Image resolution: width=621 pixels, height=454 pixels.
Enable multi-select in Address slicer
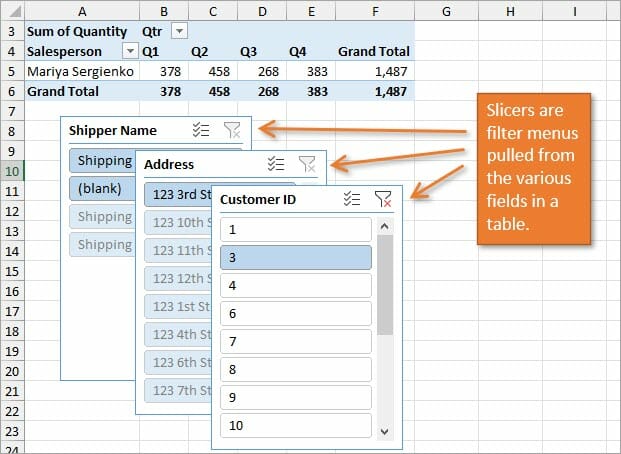click(276, 164)
